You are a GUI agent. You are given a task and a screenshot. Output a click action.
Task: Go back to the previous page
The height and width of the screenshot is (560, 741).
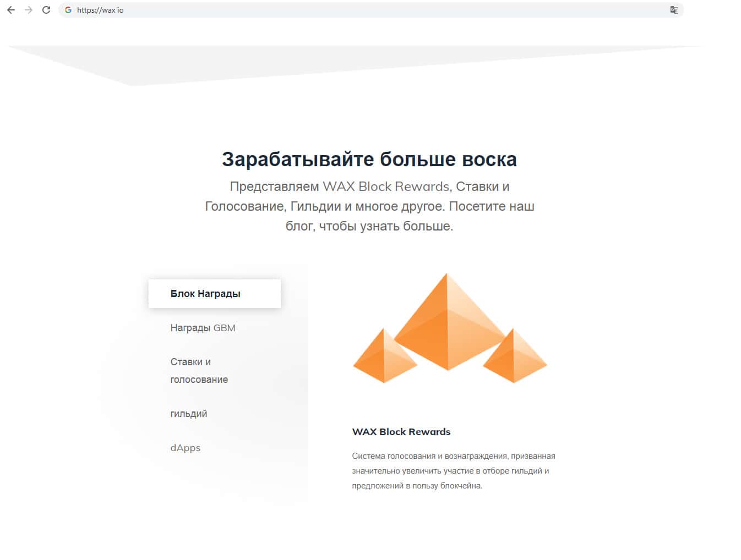(11, 10)
